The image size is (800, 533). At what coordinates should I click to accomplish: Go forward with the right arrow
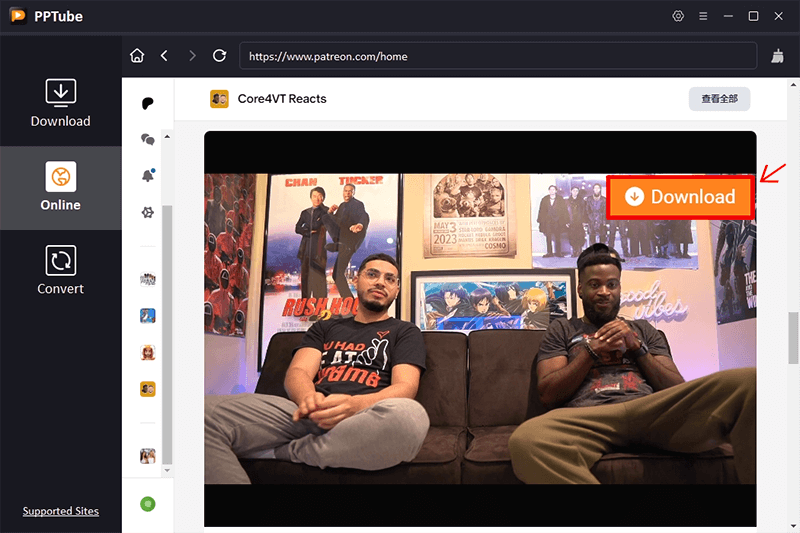192,56
